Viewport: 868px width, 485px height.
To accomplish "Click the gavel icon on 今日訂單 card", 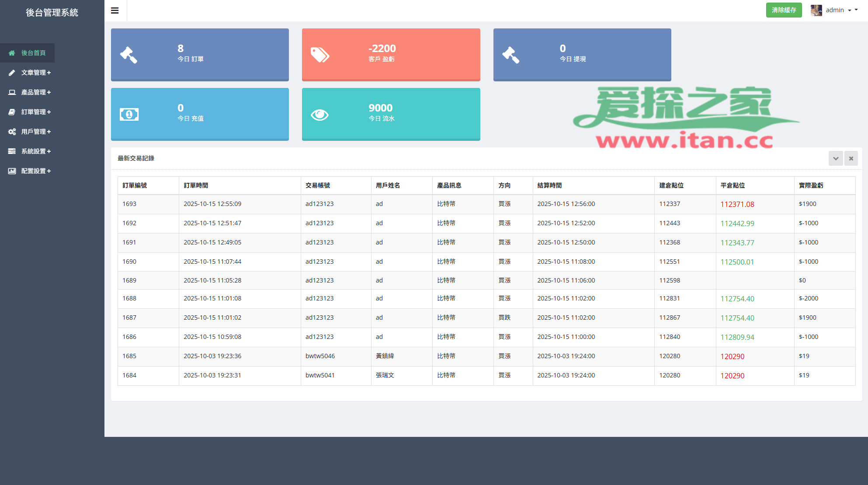I will pyautogui.click(x=128, y=55).
